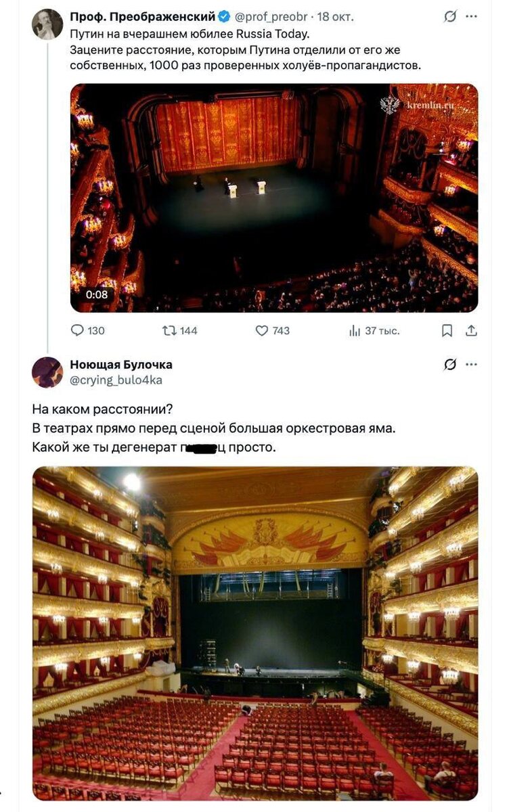The image size is (509, 812).
Task: Share the tweet via share icon
Action: coord(472,330)
